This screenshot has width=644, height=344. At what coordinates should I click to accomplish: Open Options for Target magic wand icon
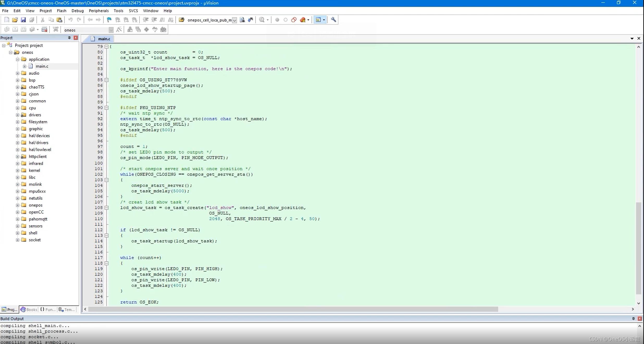click(x=119, y=29)
